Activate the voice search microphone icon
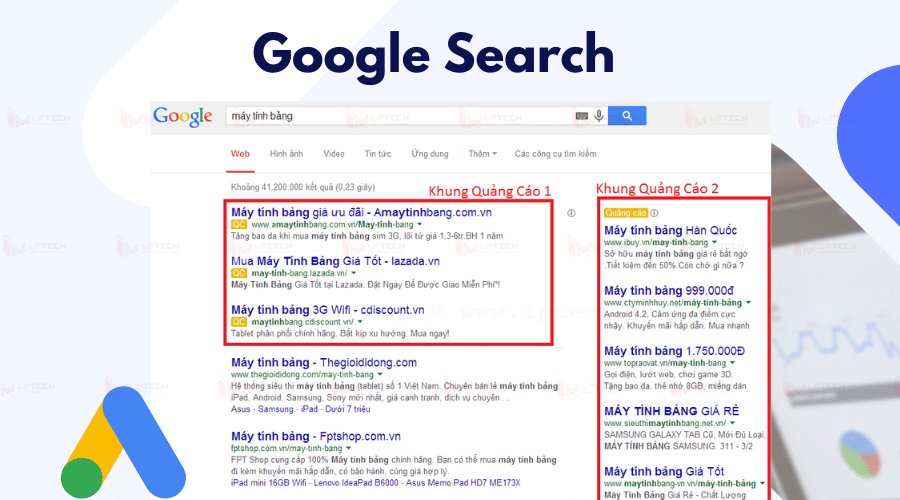Screen dimensions: 900x500 coord(599,116)
